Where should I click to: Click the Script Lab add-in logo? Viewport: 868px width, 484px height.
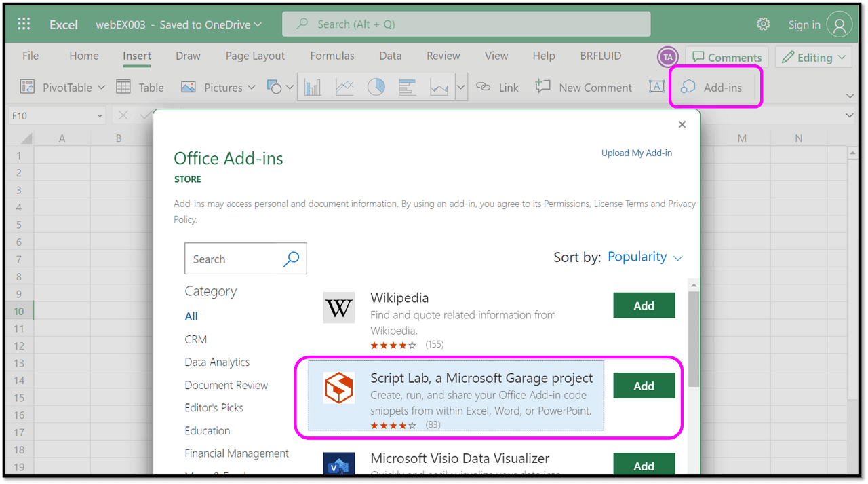pyautogui.click(x=338, y=388)
